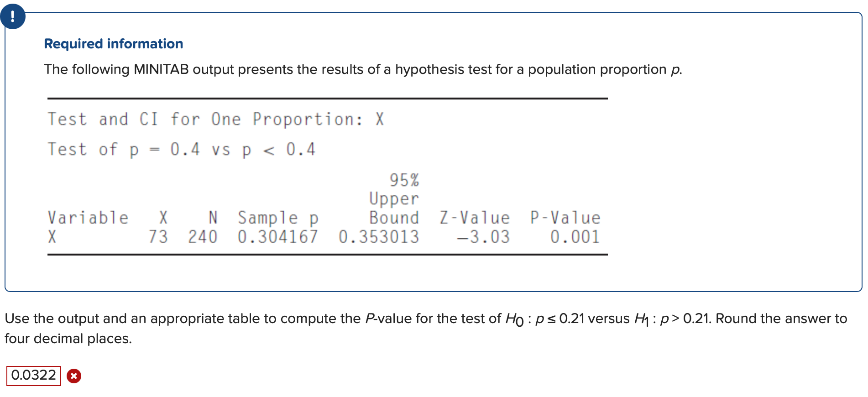Click the top border of the MINITAB output
868x397 pixels.
(x=327, y=97)
